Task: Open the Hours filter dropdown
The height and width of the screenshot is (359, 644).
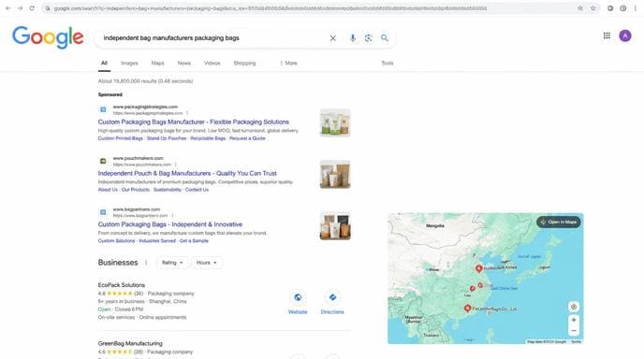Action: tap(207, 263)
